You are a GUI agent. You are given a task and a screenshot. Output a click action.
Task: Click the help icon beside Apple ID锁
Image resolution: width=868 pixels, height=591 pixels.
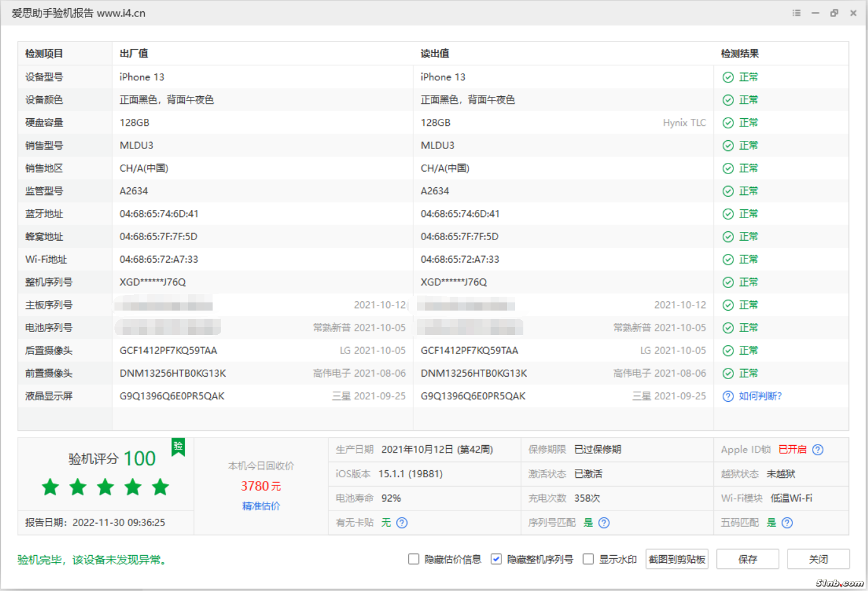click(x=818, y=450)
